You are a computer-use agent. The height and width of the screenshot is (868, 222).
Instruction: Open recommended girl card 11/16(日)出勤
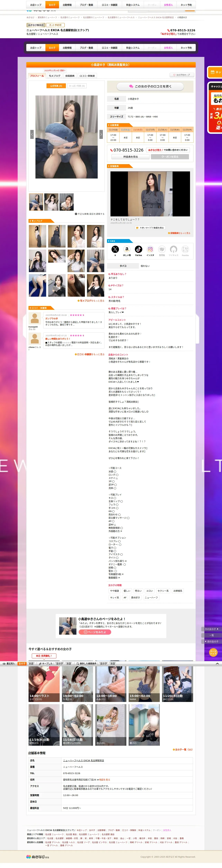[x=77, y=725]
